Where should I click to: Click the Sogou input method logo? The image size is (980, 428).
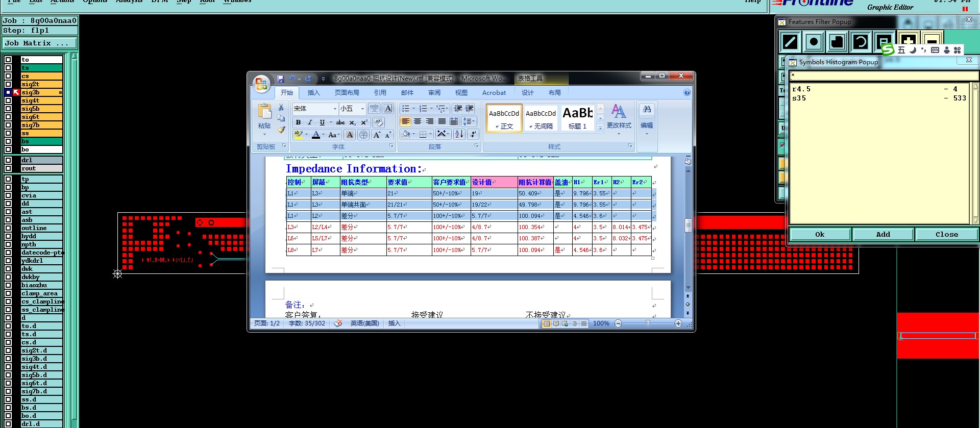888,49
